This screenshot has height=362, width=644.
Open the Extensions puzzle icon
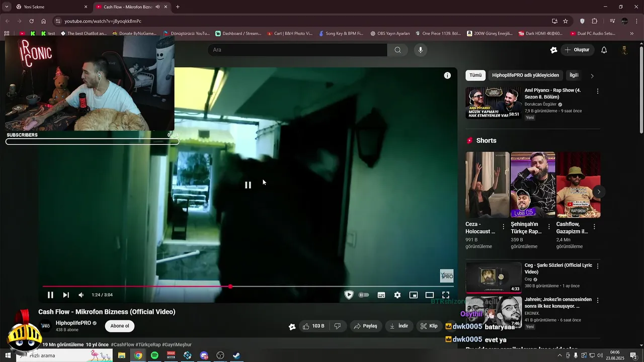pyautogui.click(x=595, y=21)
